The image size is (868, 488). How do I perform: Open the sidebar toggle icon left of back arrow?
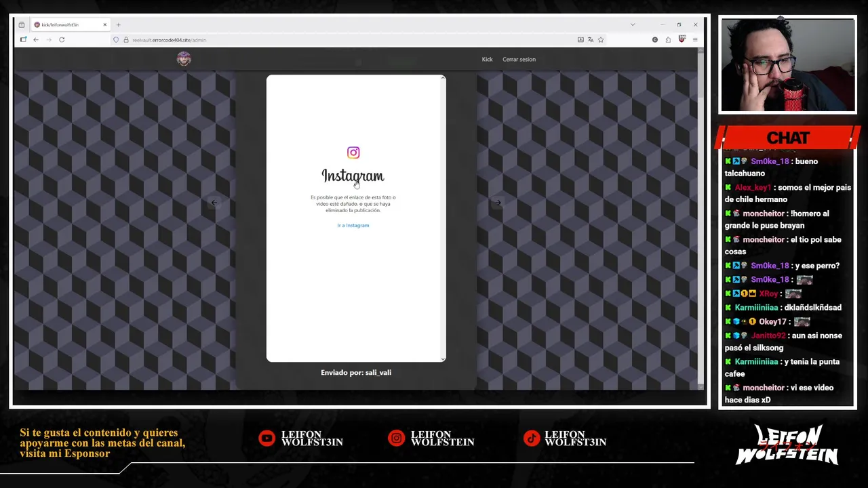point(23,40)
